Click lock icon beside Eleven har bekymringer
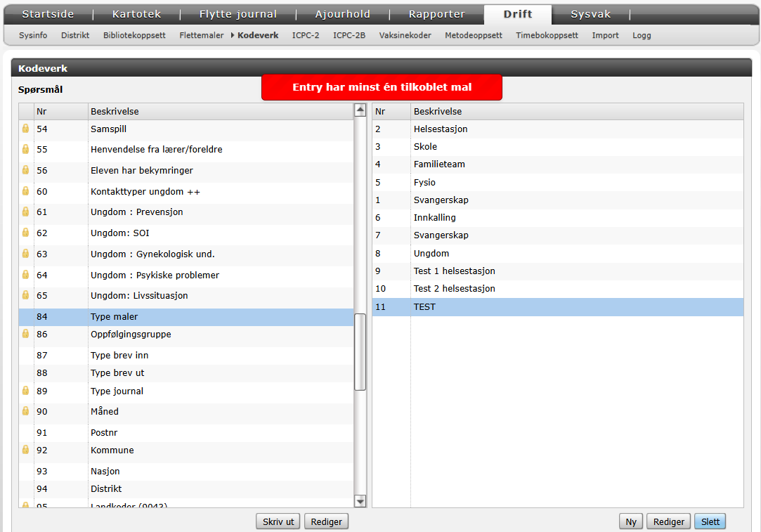Screen dimensions: 761x532 point(26,170)
